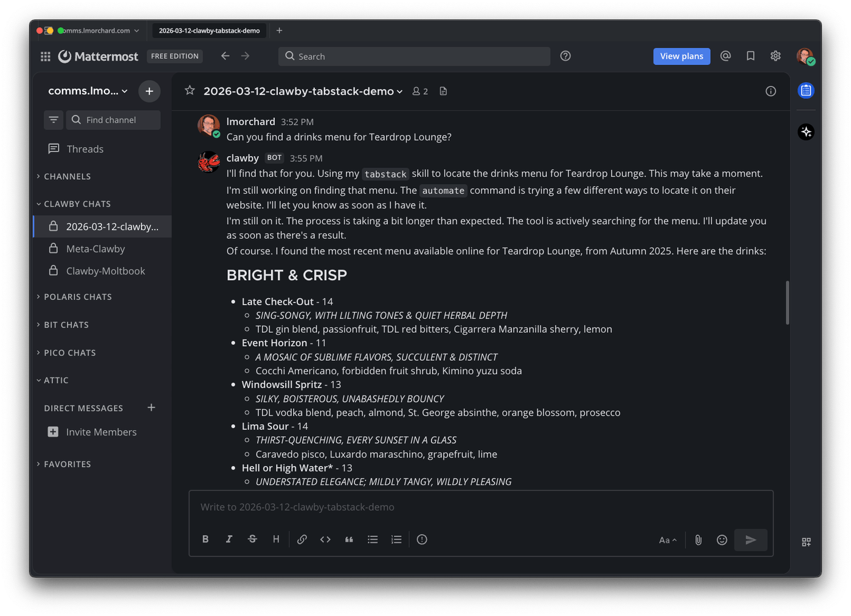
Task: Attach a file using the paperclip icon
Action: click(698, 540)
